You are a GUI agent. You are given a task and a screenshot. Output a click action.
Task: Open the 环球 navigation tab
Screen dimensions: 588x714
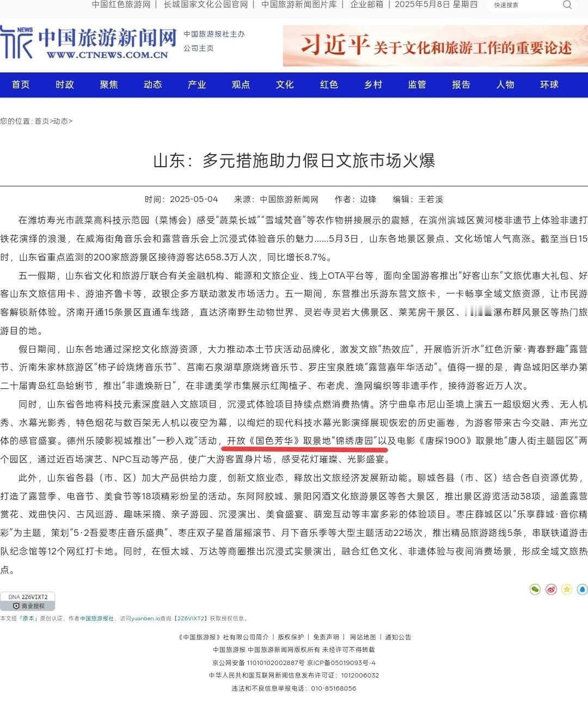pyautogui.click(x=549, y=84)
